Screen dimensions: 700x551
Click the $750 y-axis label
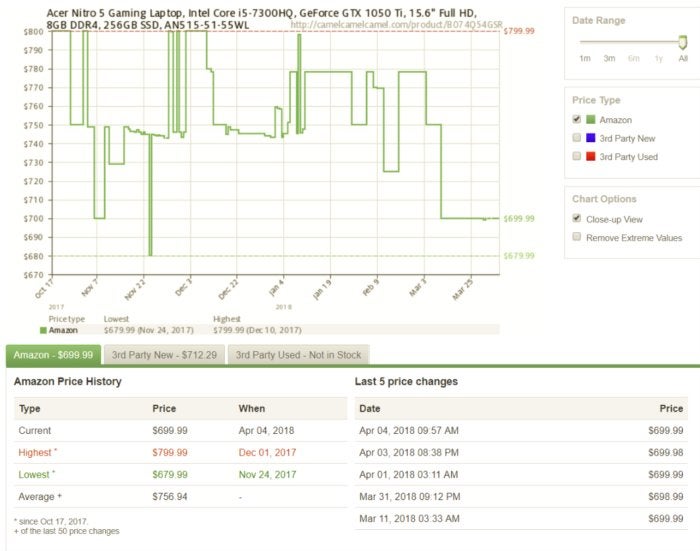click(x=33, y=125)
